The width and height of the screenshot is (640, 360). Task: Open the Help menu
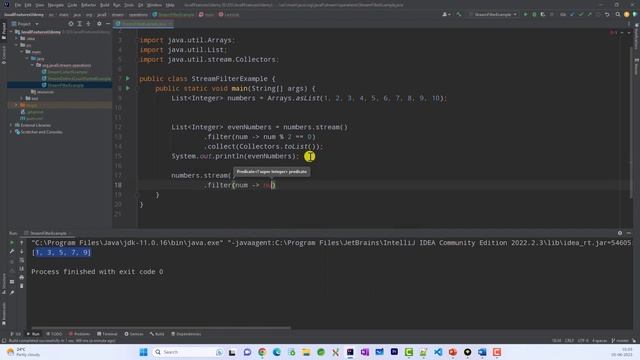(170, 5)
